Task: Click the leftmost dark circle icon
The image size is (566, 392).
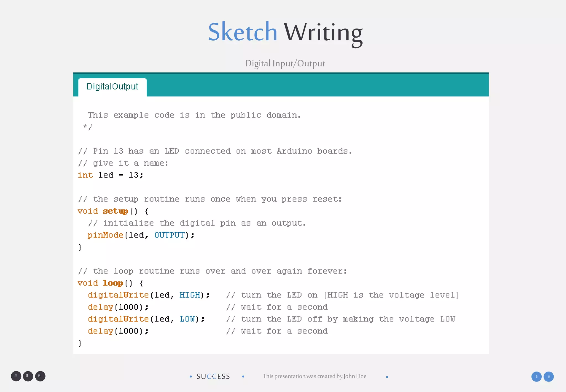Action: pyautogui.click(x=16, y=376)
